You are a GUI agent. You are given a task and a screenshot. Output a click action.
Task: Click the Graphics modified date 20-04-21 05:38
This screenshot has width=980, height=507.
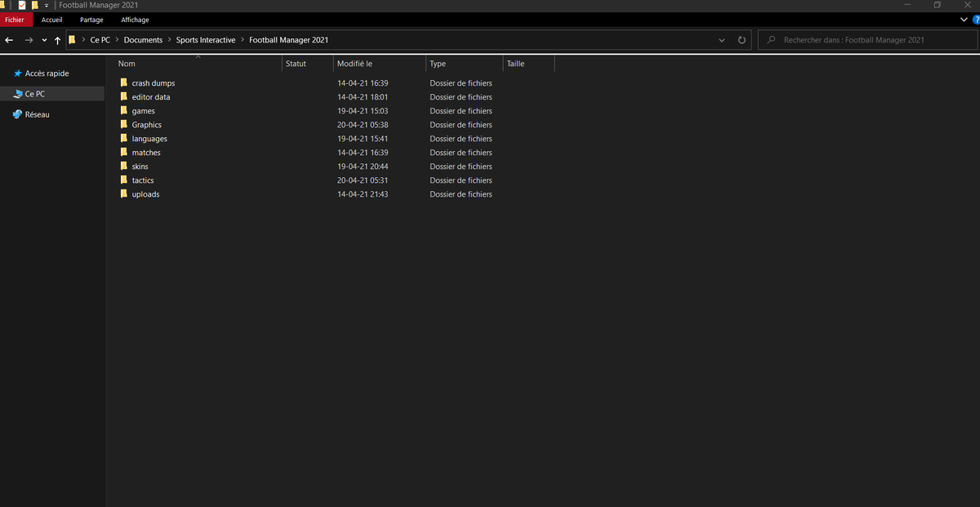point(363,125)
